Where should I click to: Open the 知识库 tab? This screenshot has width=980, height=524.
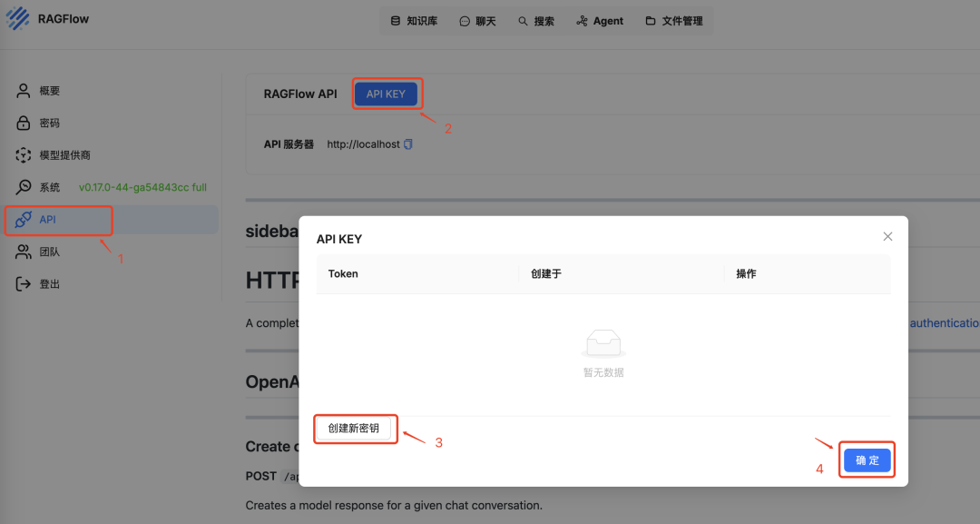(x=414, y=21)
